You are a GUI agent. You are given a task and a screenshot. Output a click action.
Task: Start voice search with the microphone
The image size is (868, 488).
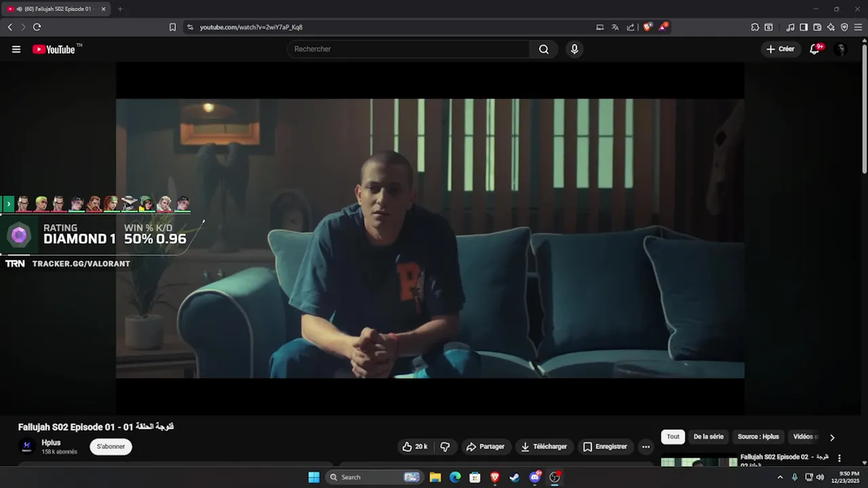(x=574, y=49)
